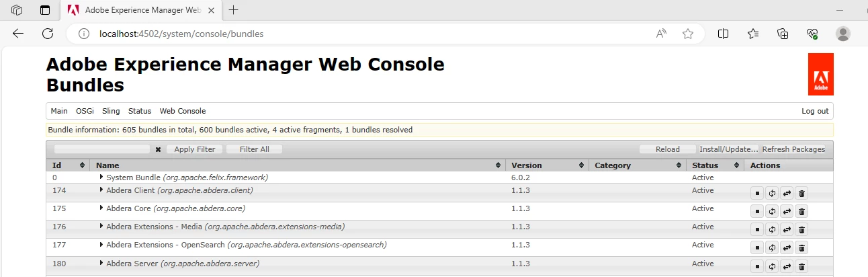Refresh package imports for Abdera Core
The width and height of the screenshot is (868, 277).
(x=772, y=211)
